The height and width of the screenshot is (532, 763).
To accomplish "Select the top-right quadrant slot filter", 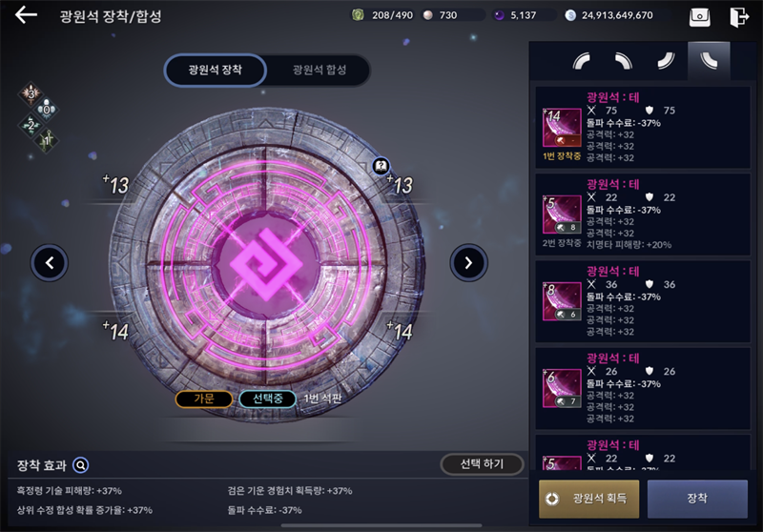I will [624, 61].
